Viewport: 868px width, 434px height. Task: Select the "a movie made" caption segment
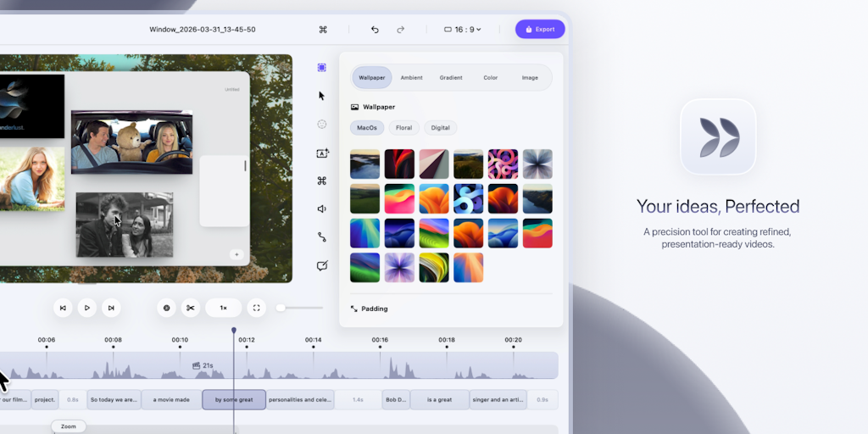coord(171,400)
